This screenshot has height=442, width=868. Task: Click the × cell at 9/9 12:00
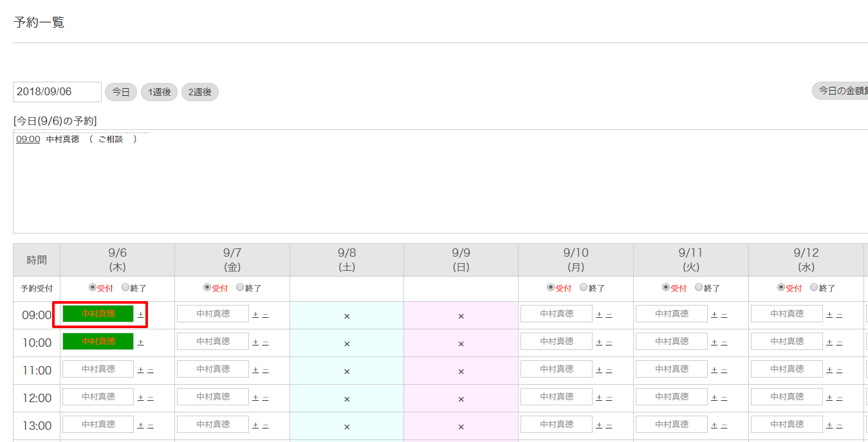pyautogui.click(x=461, y=400)
